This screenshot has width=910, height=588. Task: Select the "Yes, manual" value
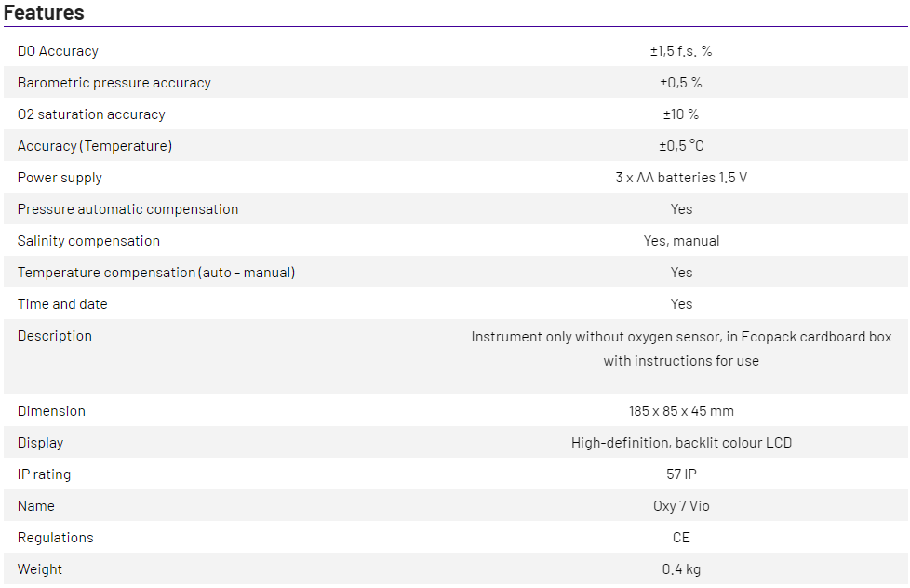click(x=681, y=241)
